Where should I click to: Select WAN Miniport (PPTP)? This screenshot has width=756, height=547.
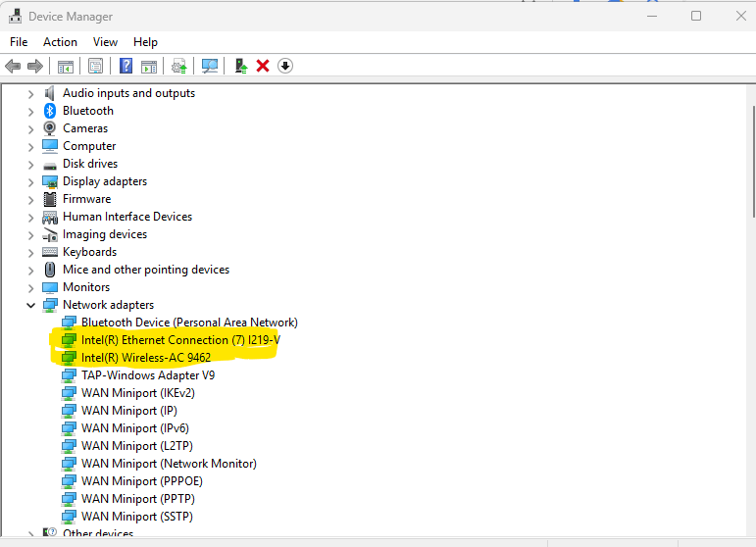pyautogui.click(x=138, y=499)
